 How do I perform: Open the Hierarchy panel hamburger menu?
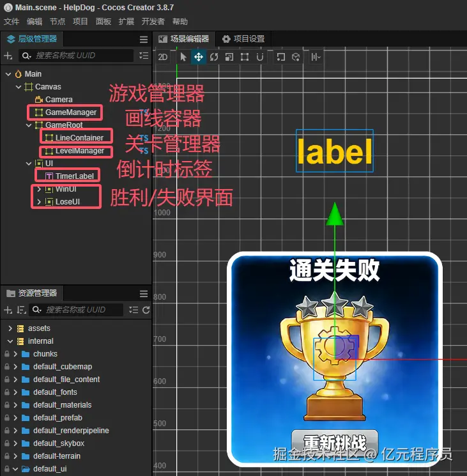144,39
